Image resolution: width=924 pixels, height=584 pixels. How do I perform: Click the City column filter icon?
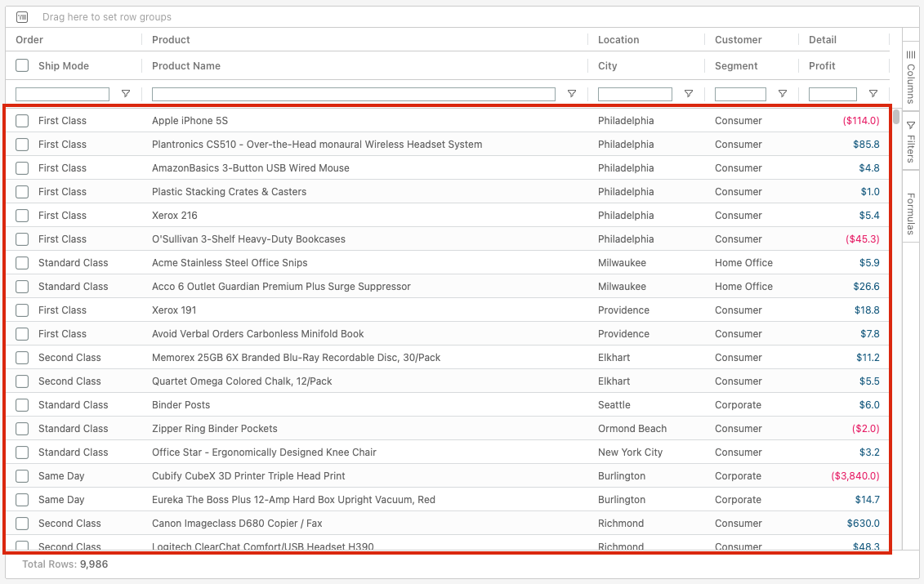tap(689, 94)
